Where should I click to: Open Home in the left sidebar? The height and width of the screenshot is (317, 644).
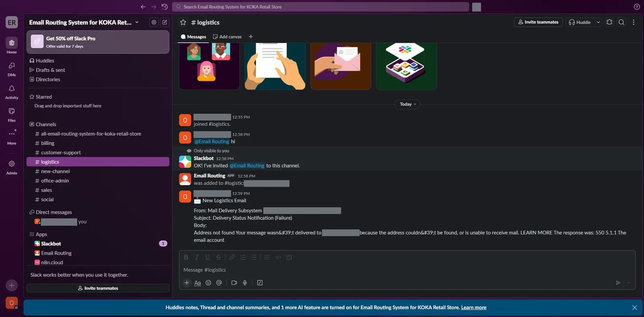click(12, 45)
